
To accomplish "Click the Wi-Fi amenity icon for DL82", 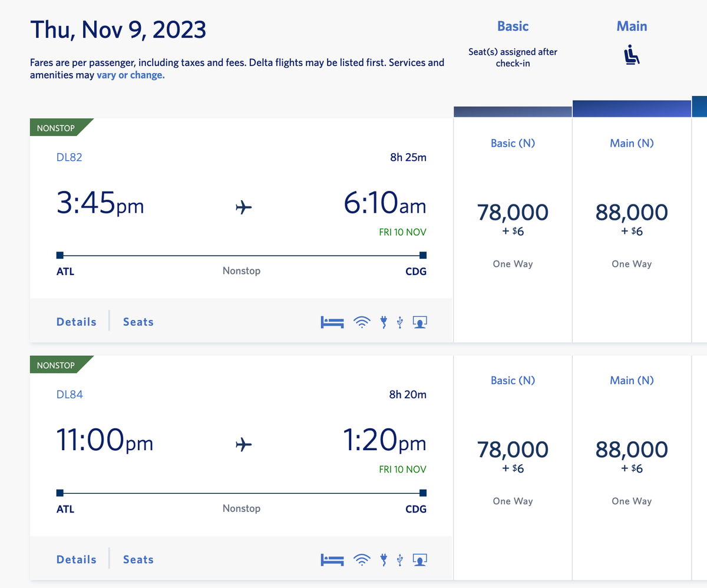I will (x=362, y=322).
